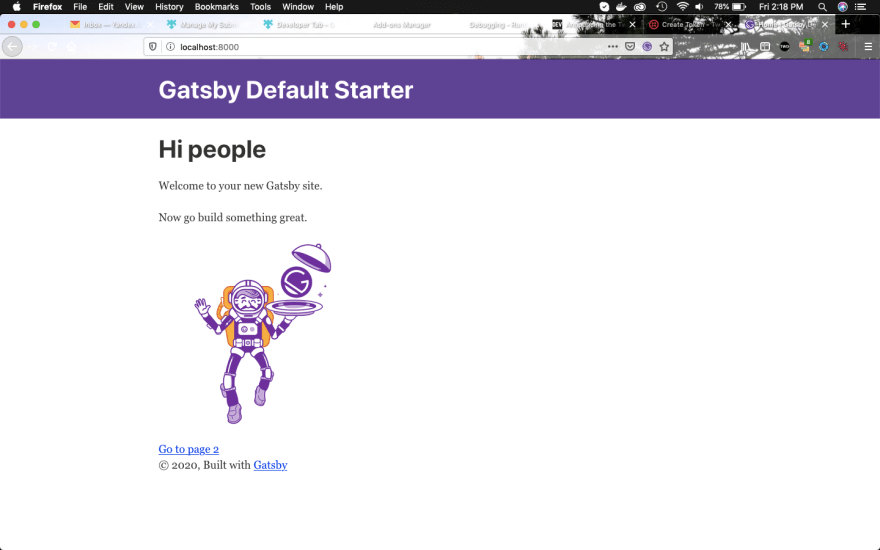
Task: Open the Firefox hamburger menu
Action: 868,47
